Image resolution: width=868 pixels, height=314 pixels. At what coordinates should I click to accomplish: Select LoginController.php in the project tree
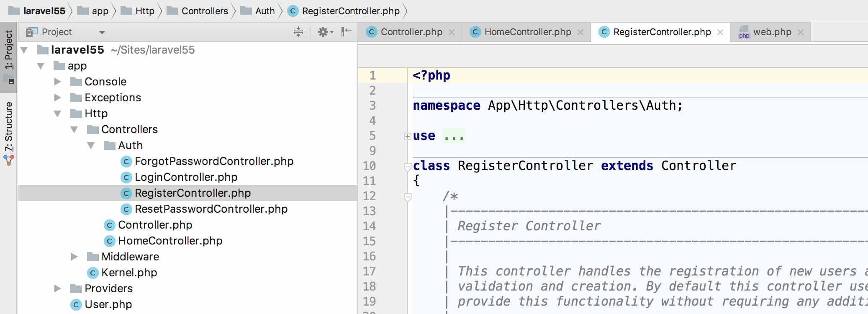coord(186,177)
